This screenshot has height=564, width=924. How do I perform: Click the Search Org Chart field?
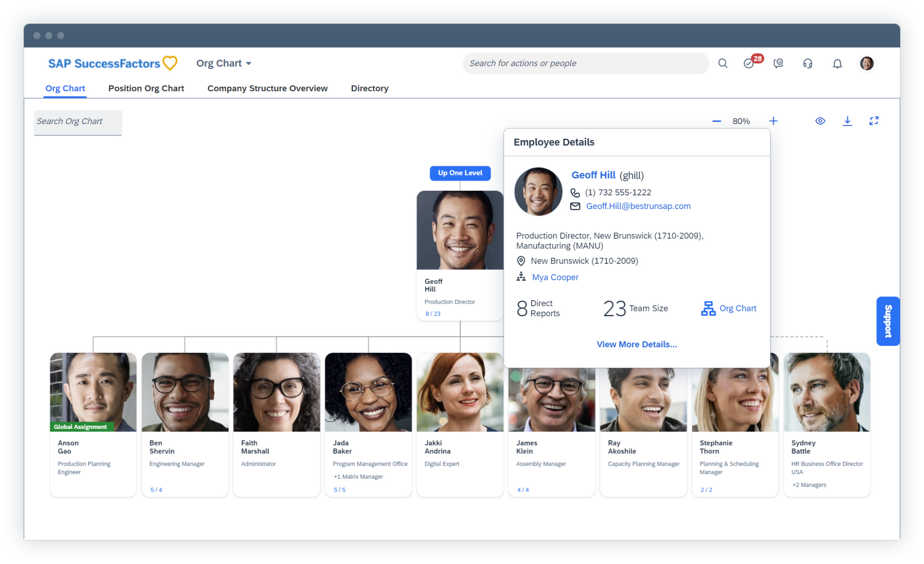(78, 121)
